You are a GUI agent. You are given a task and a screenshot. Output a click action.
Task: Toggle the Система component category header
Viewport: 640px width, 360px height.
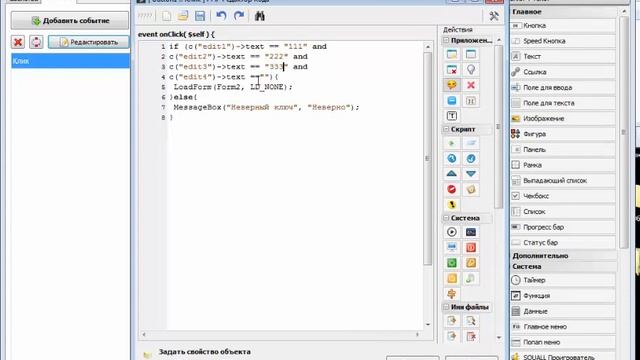pos(563,266)
